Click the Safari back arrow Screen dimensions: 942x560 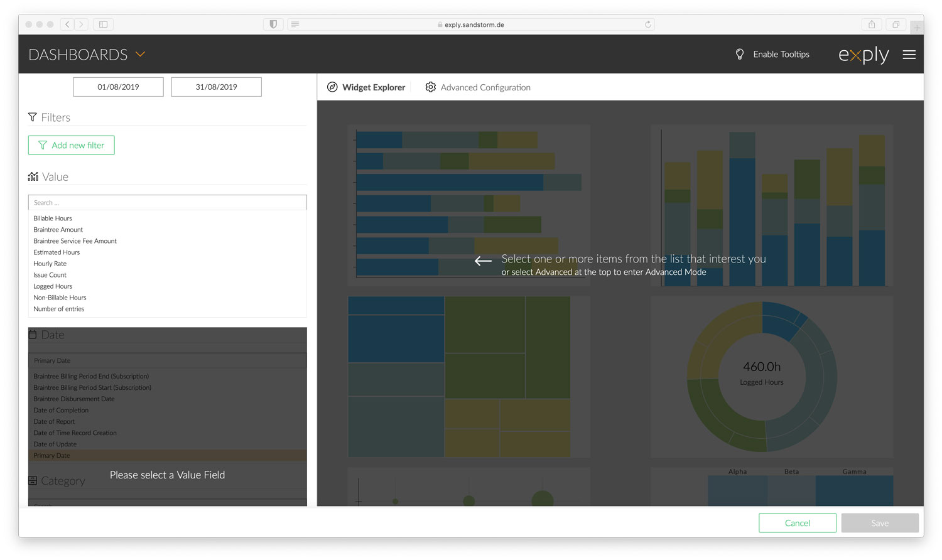click(67, 24)
